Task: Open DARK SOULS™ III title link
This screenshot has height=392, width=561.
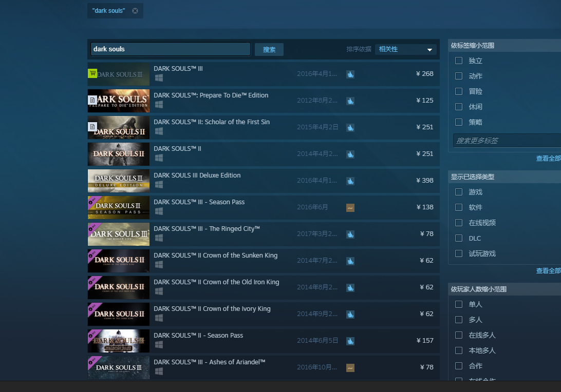Action: [x=178, y=69]
